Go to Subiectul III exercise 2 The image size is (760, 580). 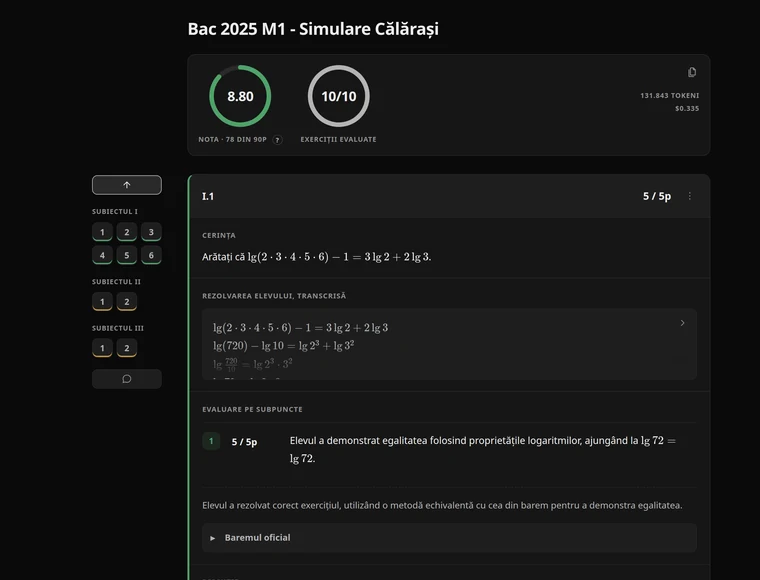(127, 348)
